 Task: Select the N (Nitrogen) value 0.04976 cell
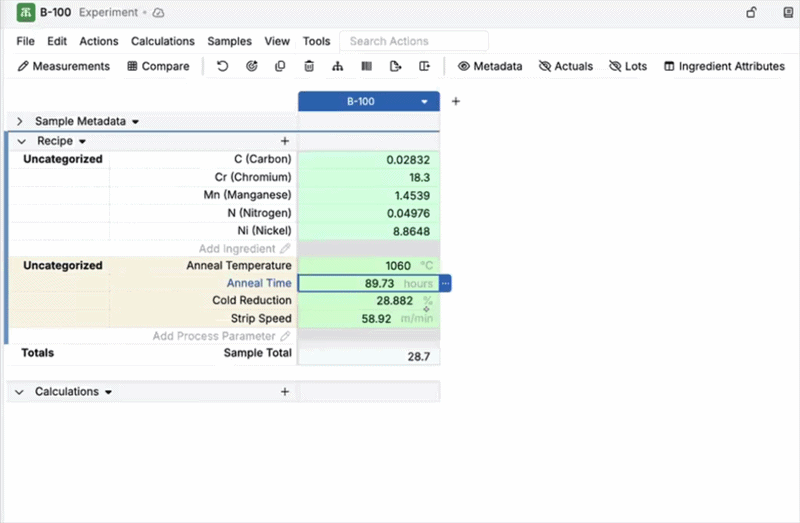pos(368,213)
